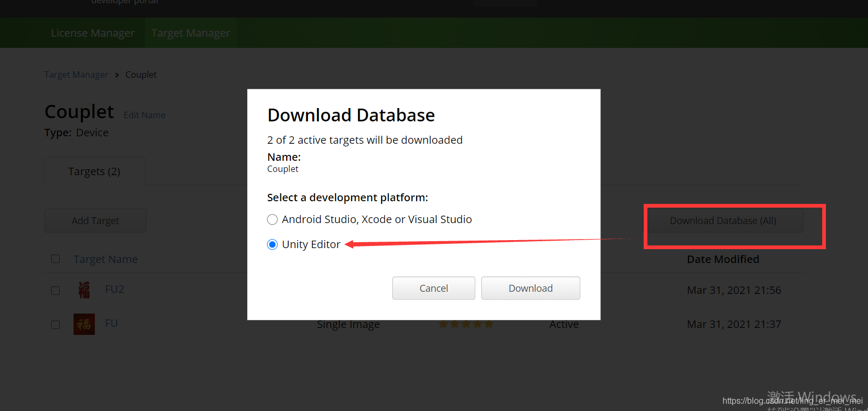Viewport: 868px width, 411px height.
Task: Click the Active status text of FU
Action: [x=564, y=324]
